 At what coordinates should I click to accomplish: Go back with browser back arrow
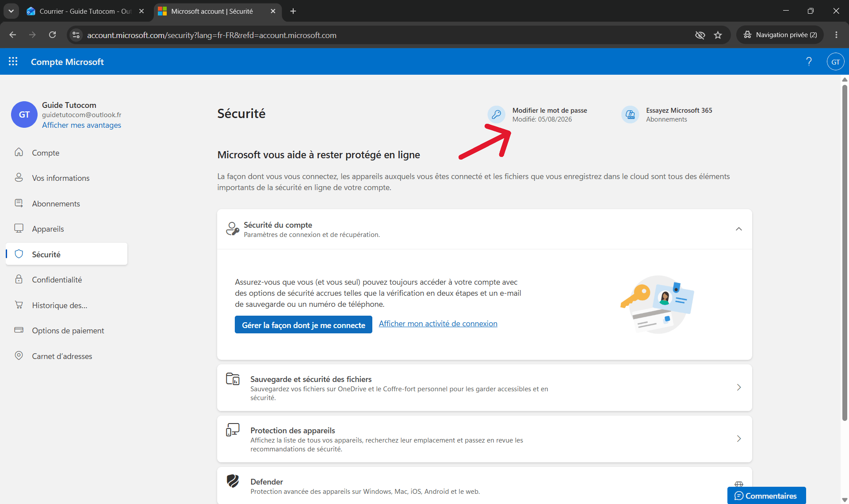click(13, 35)
